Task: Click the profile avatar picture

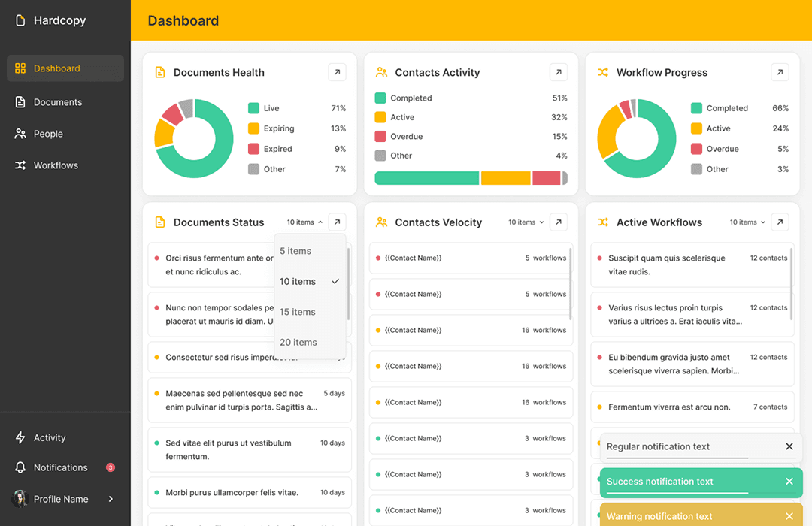Action: [x=20, y=499]
